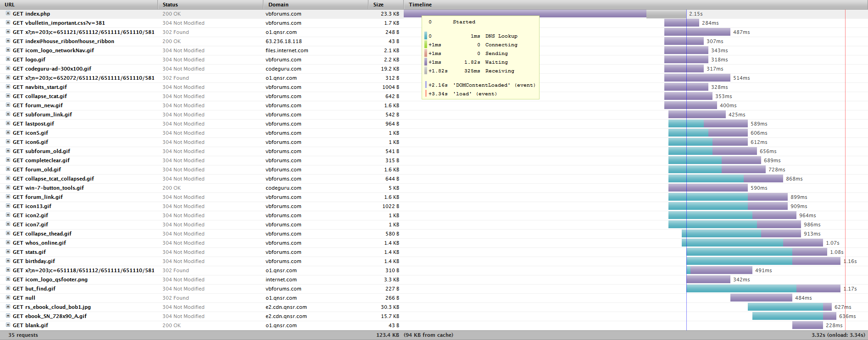868x340 pixels.
Task: Click the 30.3 KB size cell
Action: point(390,307)
